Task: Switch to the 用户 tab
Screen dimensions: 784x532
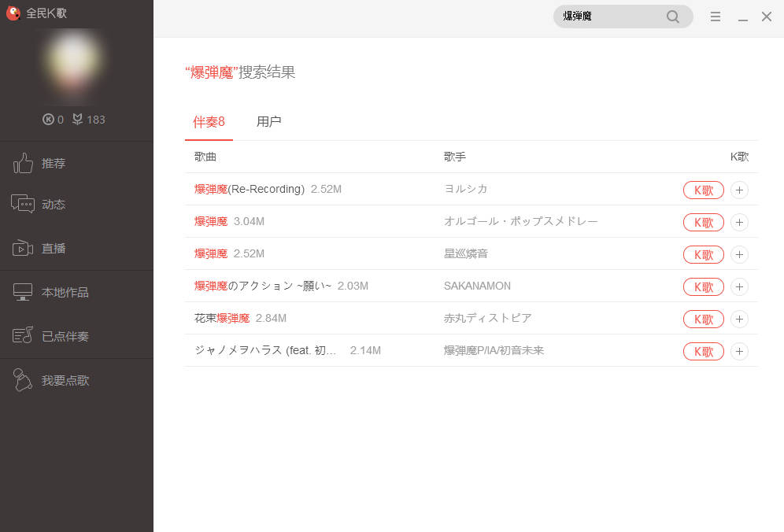Action: (268, 122)
